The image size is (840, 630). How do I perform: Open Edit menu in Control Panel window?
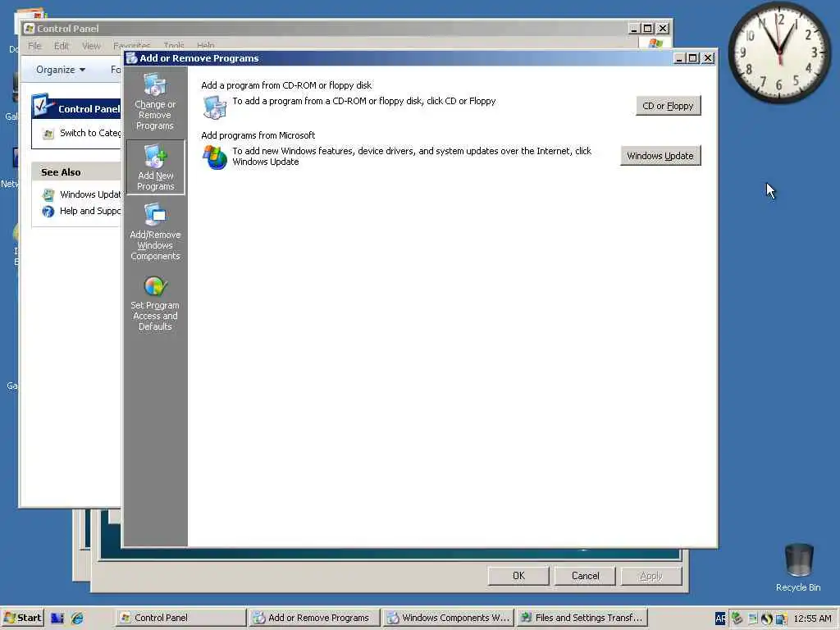tap(61, 46)
